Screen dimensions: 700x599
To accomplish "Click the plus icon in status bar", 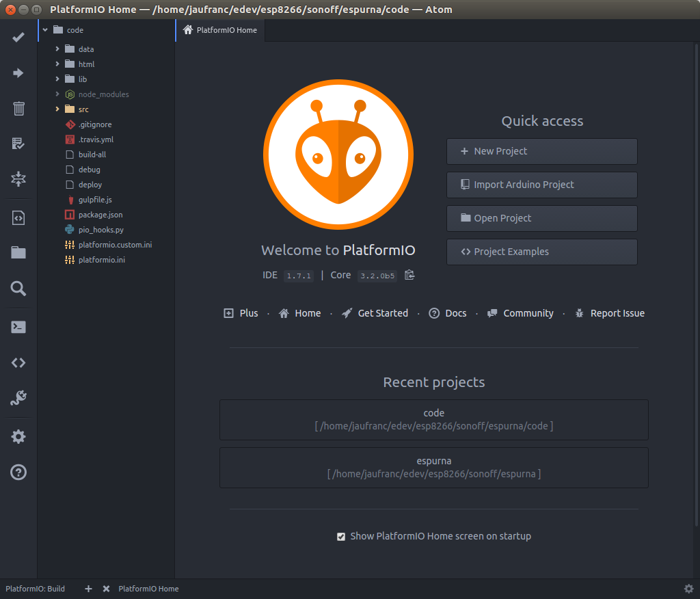I will [x=88, y=589].
